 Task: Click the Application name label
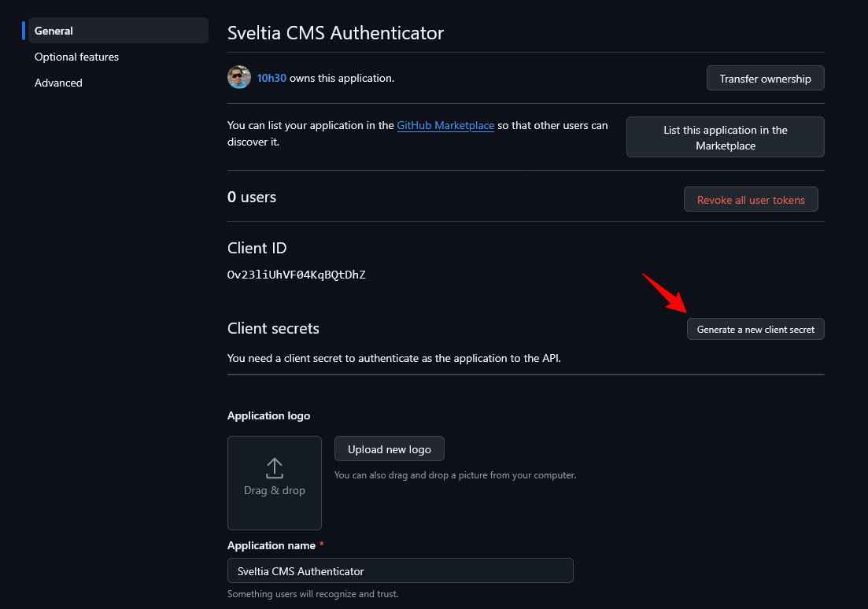(x=271, y=545)
